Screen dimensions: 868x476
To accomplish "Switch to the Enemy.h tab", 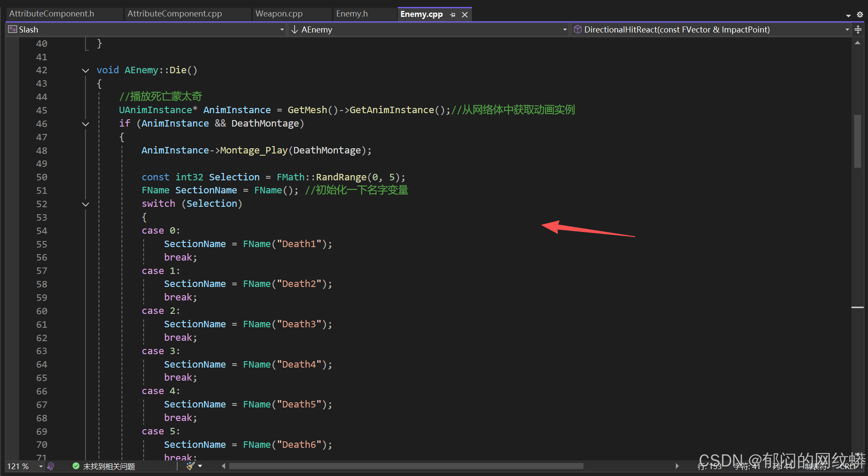I will click(x=352, y=14).
